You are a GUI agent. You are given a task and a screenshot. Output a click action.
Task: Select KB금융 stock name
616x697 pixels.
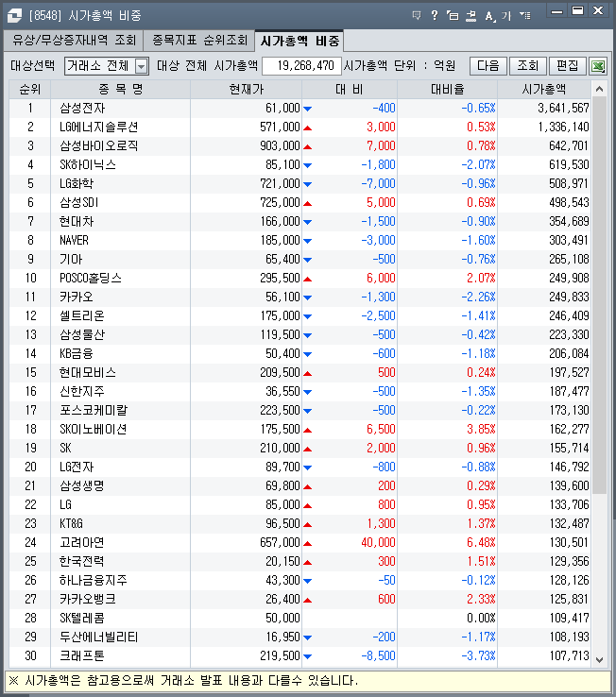[x=77, y=354]
